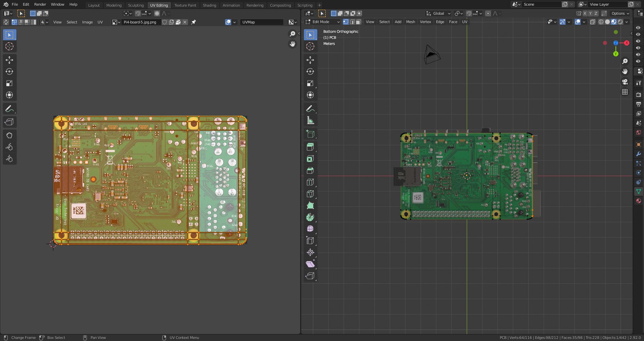Select the Cursor tool in UV editor
Screen dimensions: 644x341
click(x=9, y=47)
